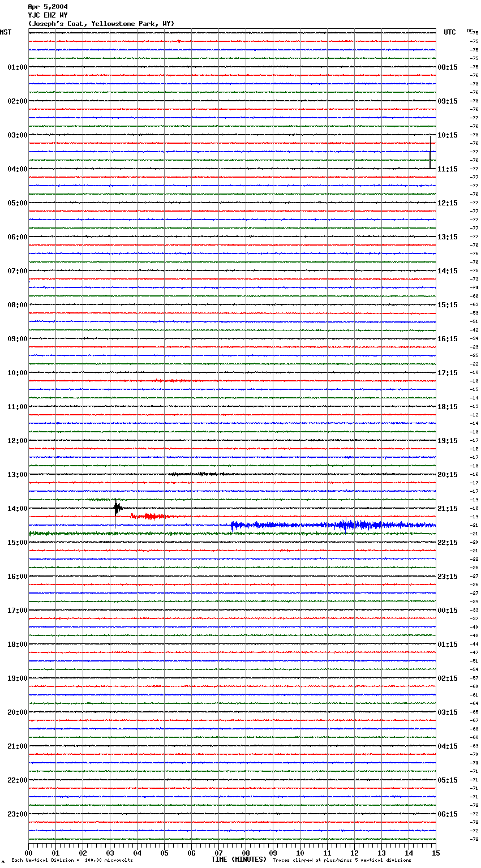Select the 23:00 MST time label

pos(18,814)
